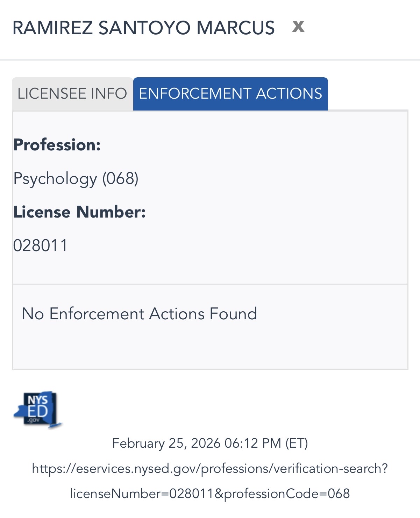Click the word Psychology under Profession
The width and height of the screenshot is (420, 518).
[55, 179]
